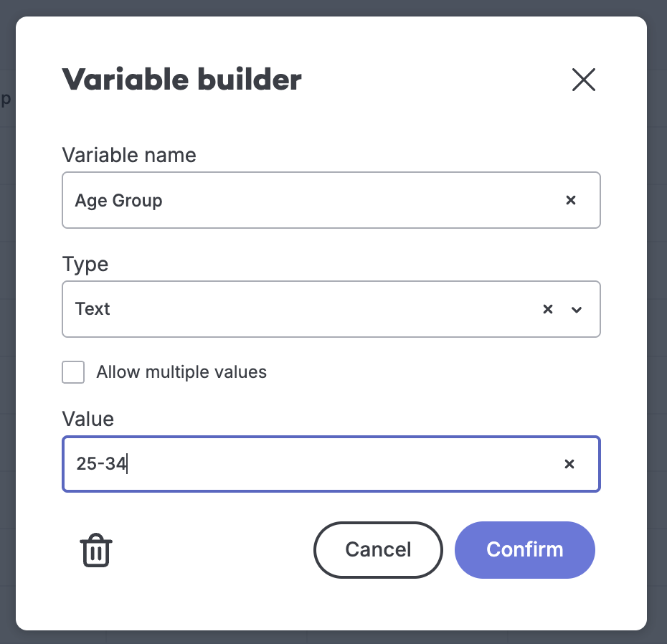Click the 'Allow multiple values' label text
Image resolution: width=667 pixels, height=644 pixels.
pyautogui.click(x=181, y=372)
